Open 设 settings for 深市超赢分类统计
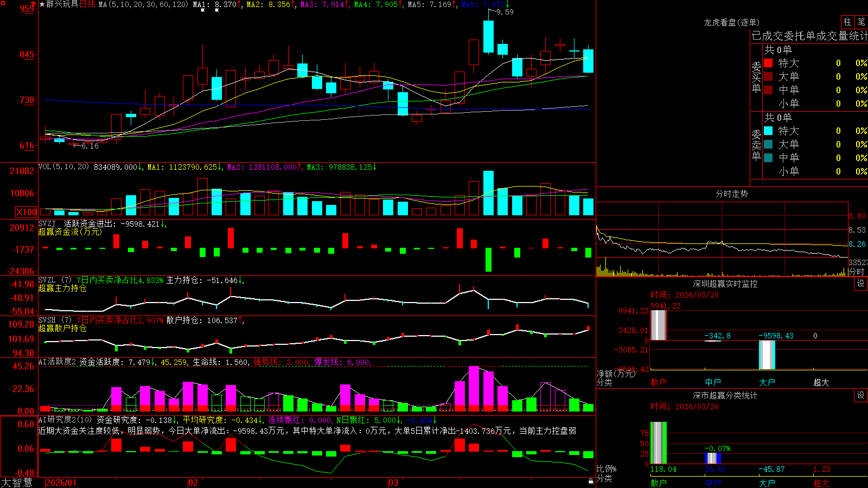 coord(861,395)
